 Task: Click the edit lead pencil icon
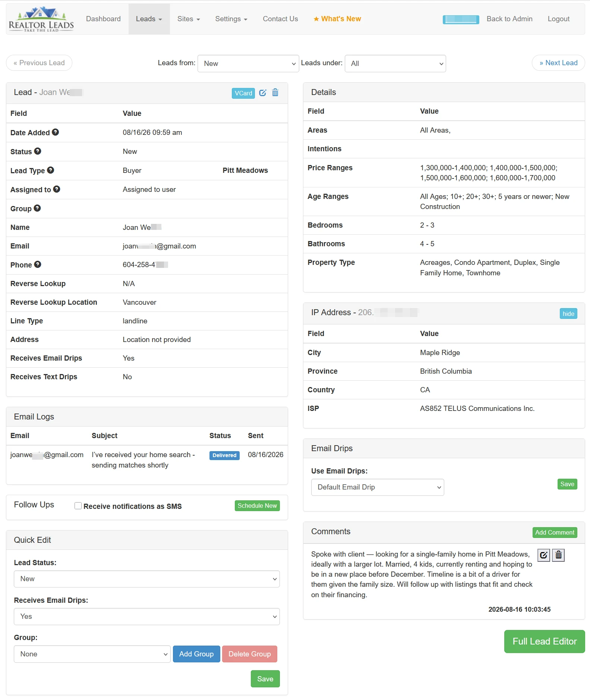[x=263, y=93]
